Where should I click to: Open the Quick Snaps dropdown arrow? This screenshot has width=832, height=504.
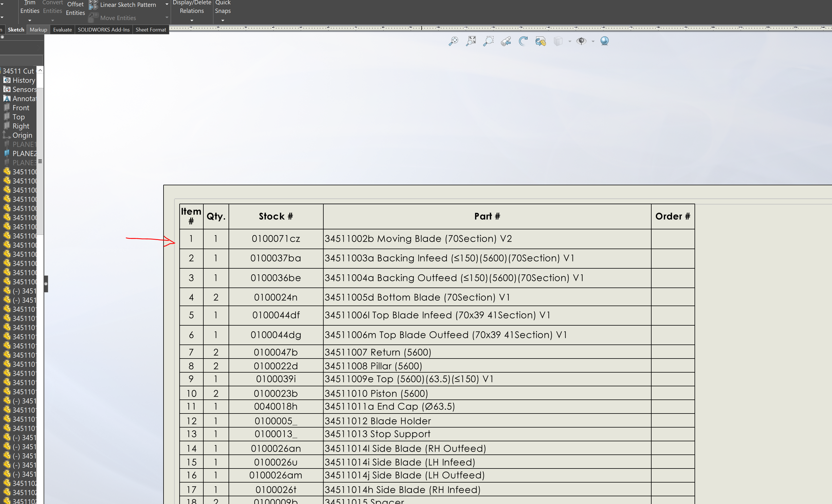[223, 20]
